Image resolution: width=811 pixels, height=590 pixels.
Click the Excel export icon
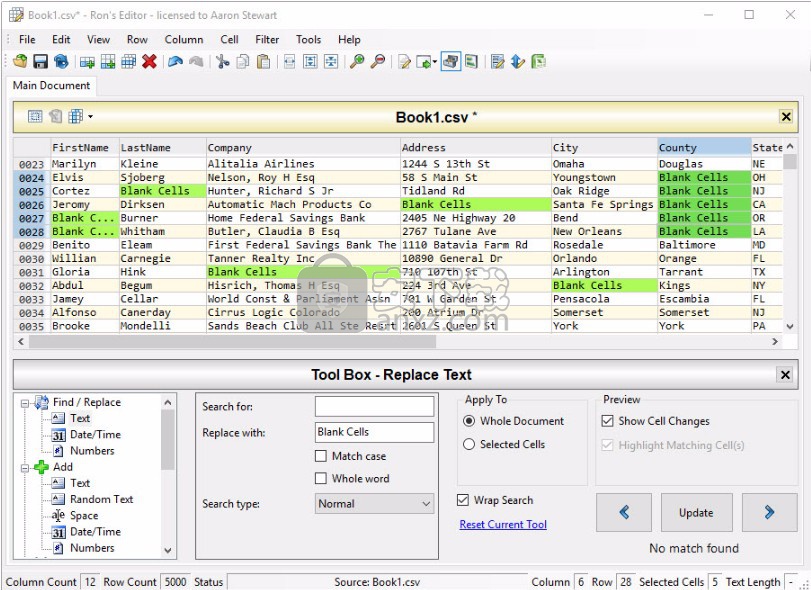538,62
